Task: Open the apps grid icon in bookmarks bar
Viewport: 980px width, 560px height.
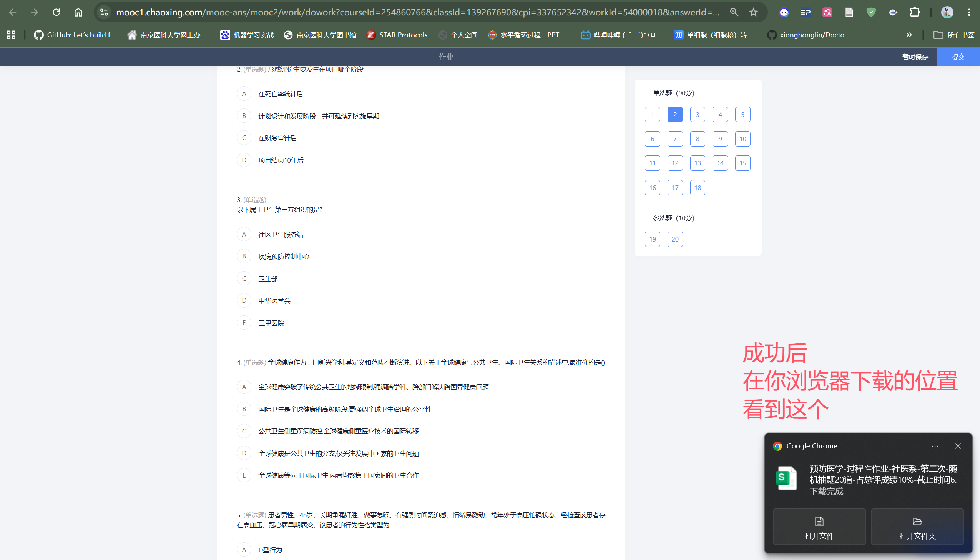Action: click(x=11, y=35)
